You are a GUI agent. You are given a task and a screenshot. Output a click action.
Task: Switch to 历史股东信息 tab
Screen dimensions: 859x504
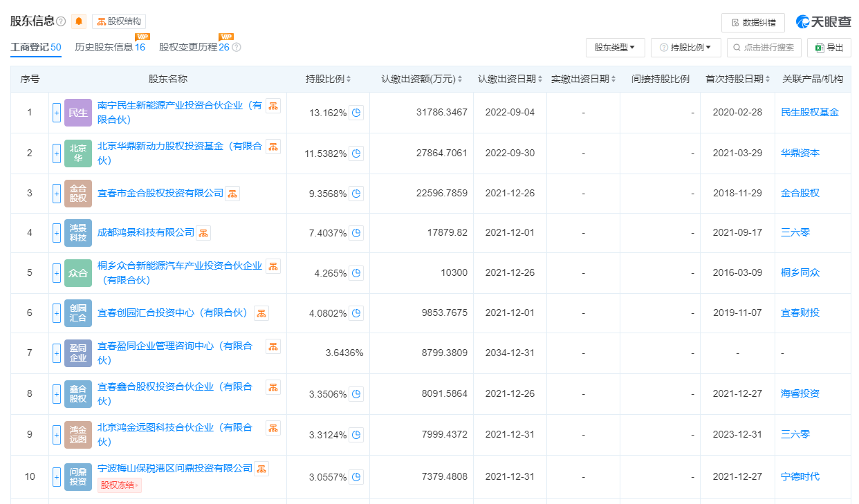[x=109, y=48]
